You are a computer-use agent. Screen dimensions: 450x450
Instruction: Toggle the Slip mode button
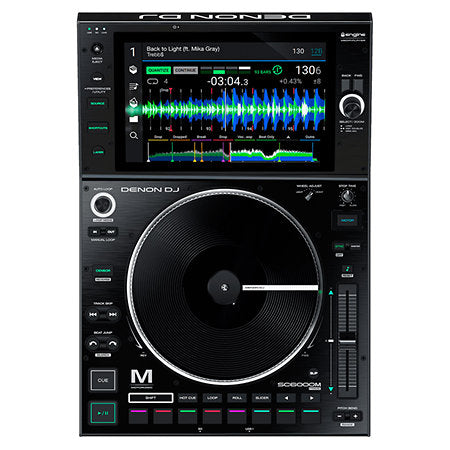(x=314, y=373)
